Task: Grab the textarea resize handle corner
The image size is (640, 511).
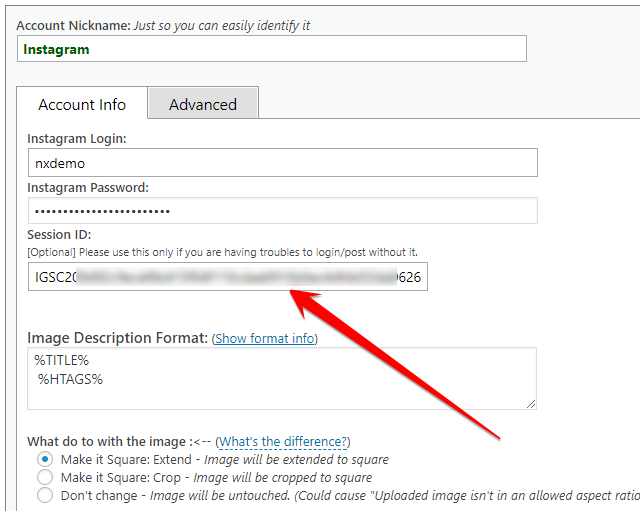Action: click(x=531, y=404)
